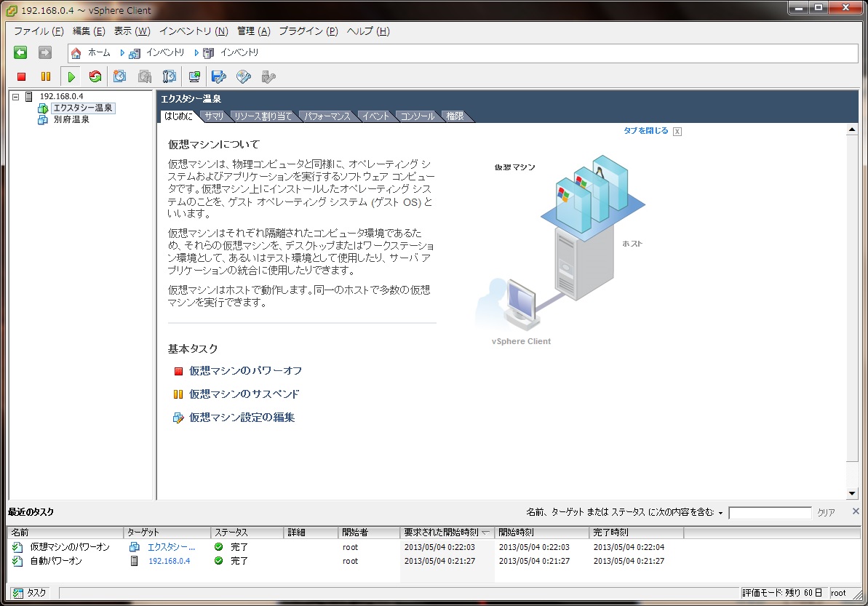Switch to the コンソール tab
The height and width of the screenshot is (606, 868).
point(418,116)
